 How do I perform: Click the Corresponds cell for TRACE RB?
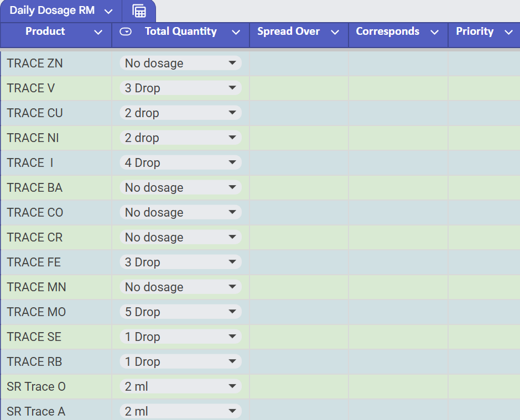(x=398, y=362)
